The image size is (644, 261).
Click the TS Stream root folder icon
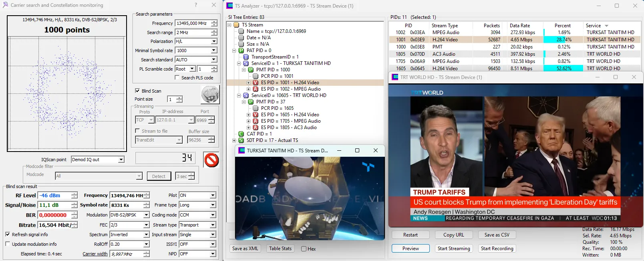(x=236, y=25)
